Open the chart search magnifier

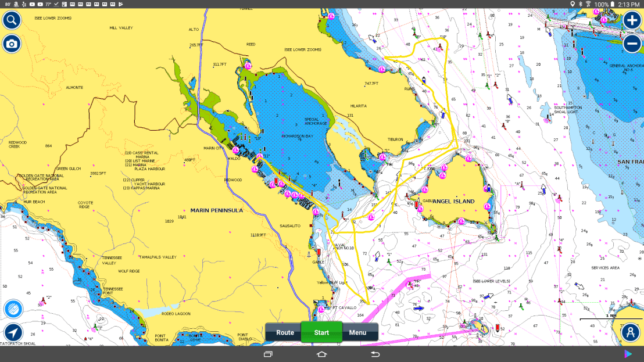[x=12, y=20]
